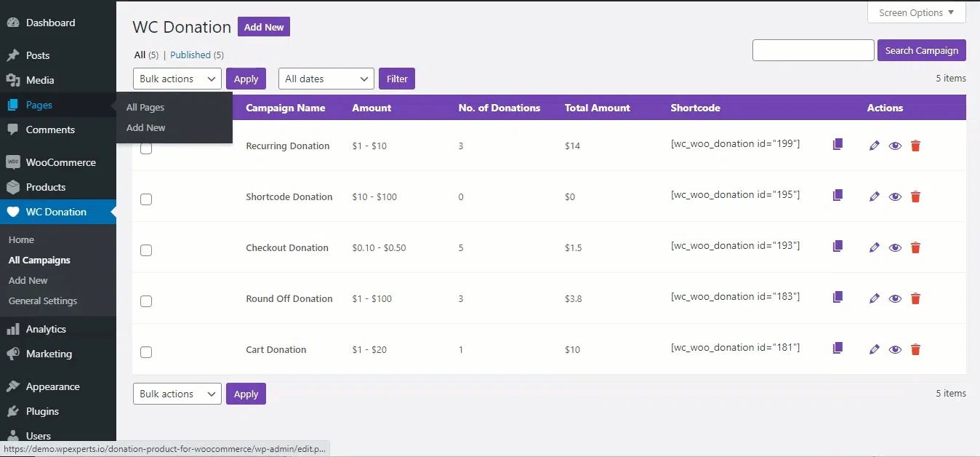
Task: Open Products in the sidebar
Action: [58, 187]
